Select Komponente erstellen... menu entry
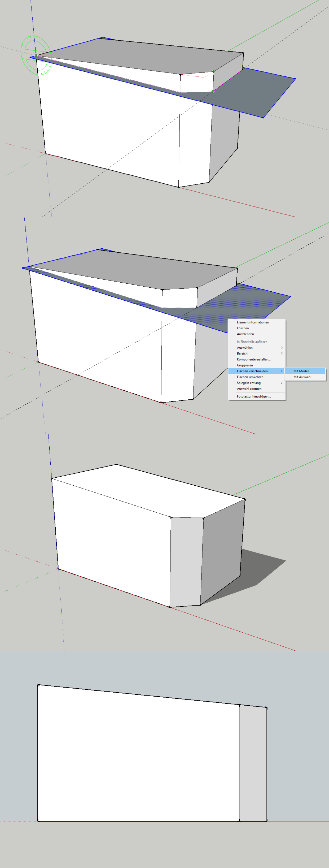Image resolution: width=329 pixels, height=868 pixels. pyautogui.click(x=253, y=359)
